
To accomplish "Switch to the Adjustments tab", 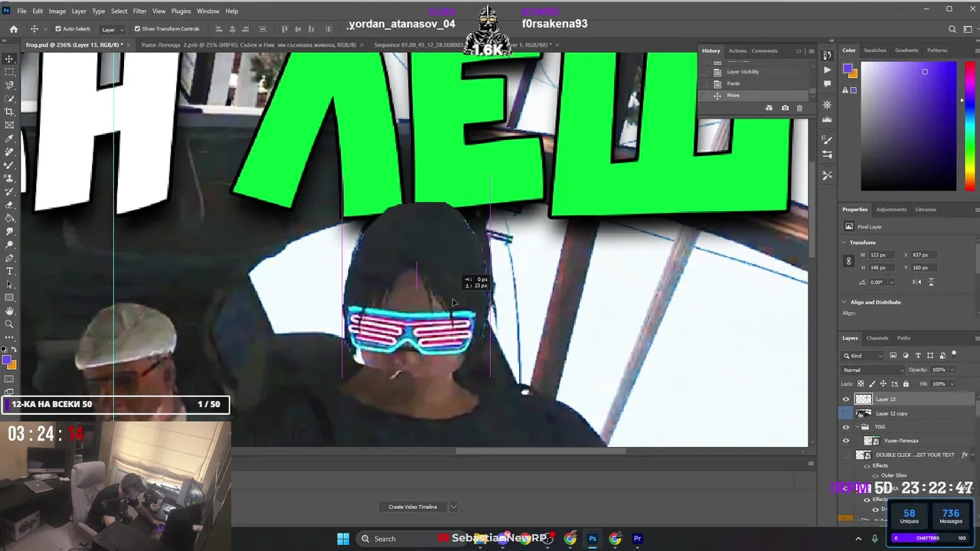I will [891, 209].
